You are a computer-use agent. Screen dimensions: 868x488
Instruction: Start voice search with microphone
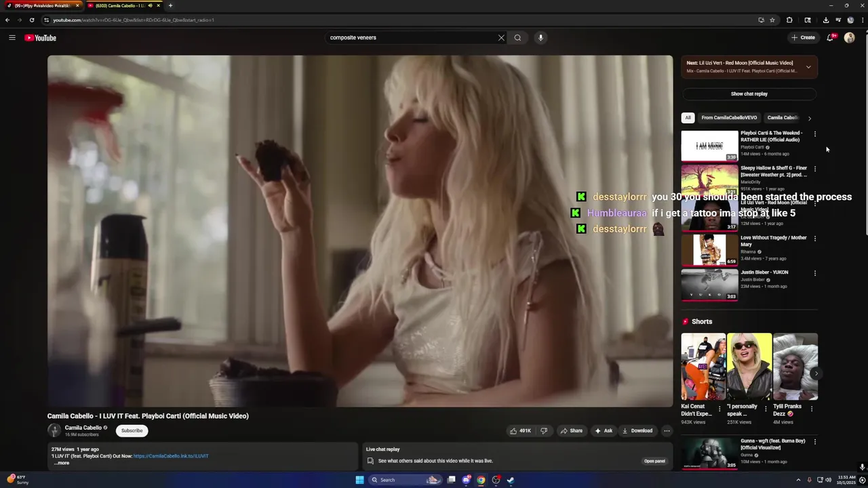540,38
